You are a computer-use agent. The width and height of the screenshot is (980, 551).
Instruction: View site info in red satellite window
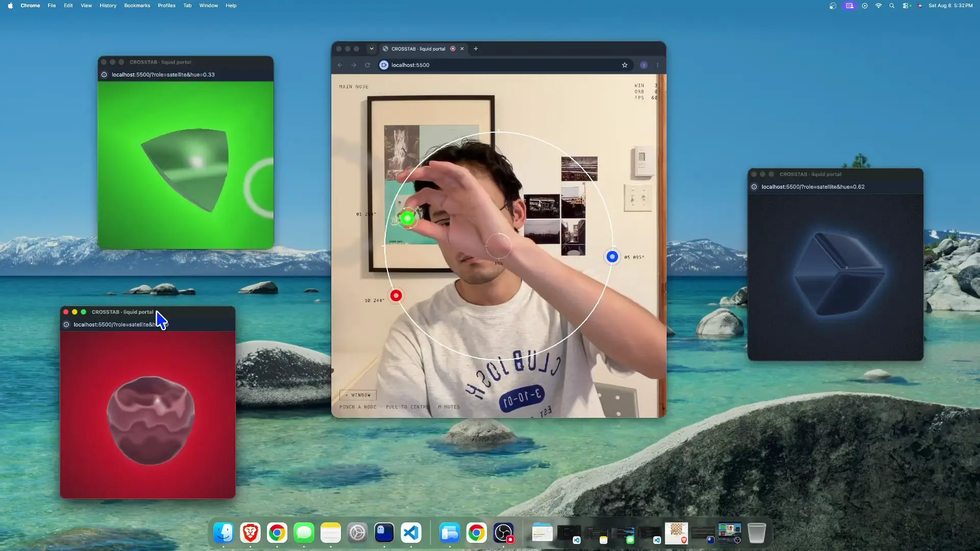tap(66, 324)
